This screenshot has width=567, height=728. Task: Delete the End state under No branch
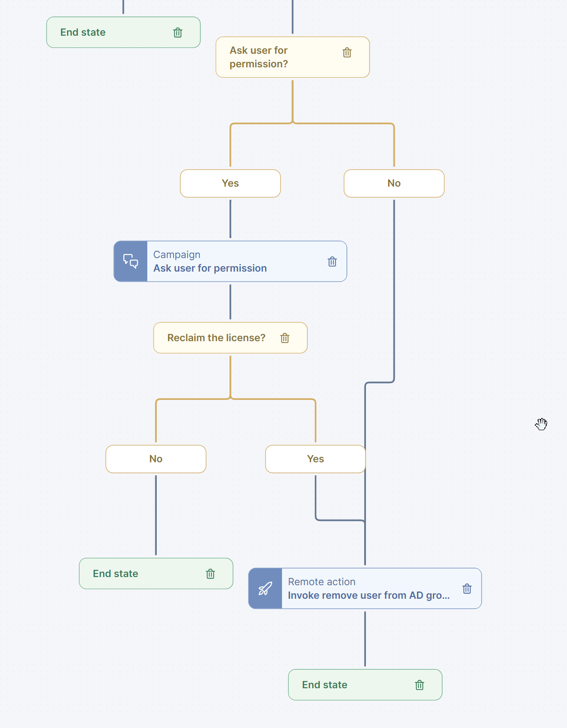[211, 574]
